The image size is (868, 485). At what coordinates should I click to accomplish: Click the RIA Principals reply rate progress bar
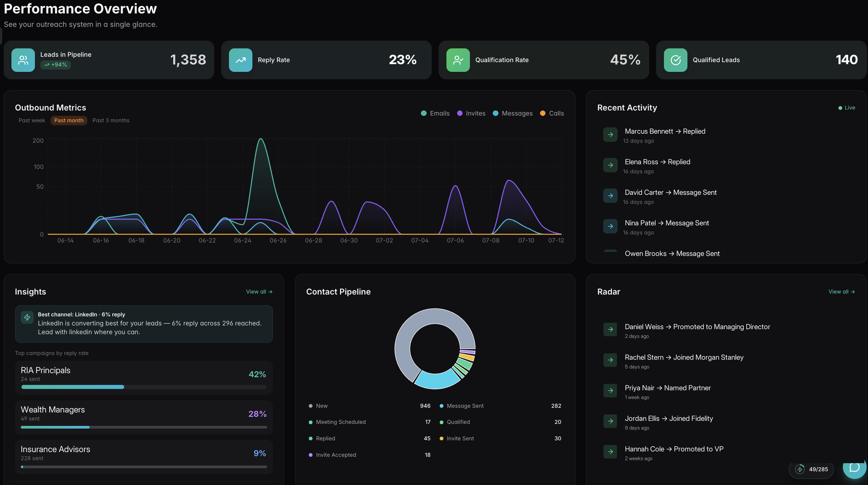tap(144, 387)
